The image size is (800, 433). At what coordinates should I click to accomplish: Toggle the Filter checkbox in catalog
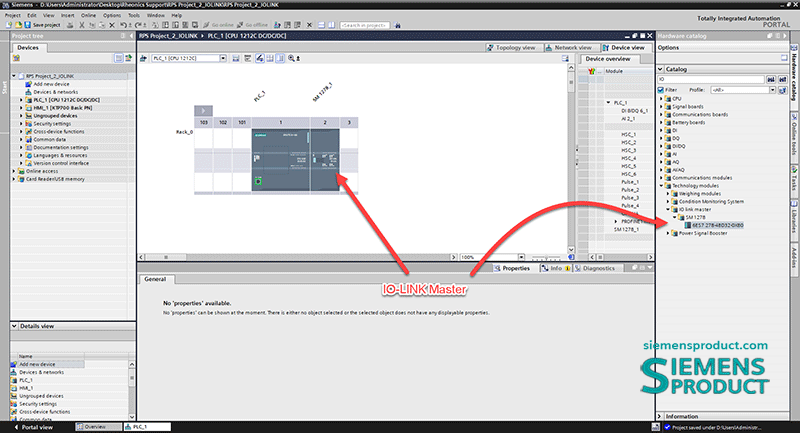coord(661,90)
